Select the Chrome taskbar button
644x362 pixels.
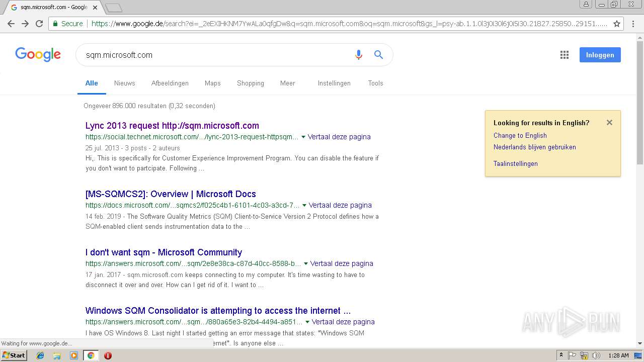(x=91, y=355)
